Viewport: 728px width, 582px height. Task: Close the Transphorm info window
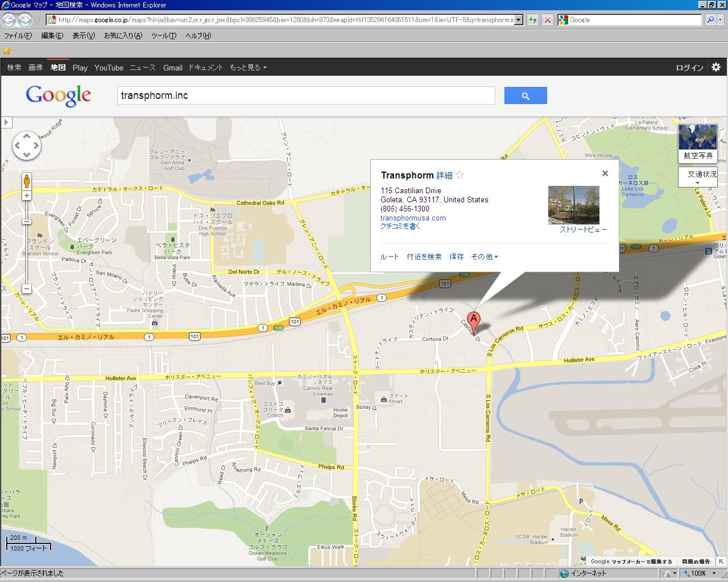(x=605, y=173)
